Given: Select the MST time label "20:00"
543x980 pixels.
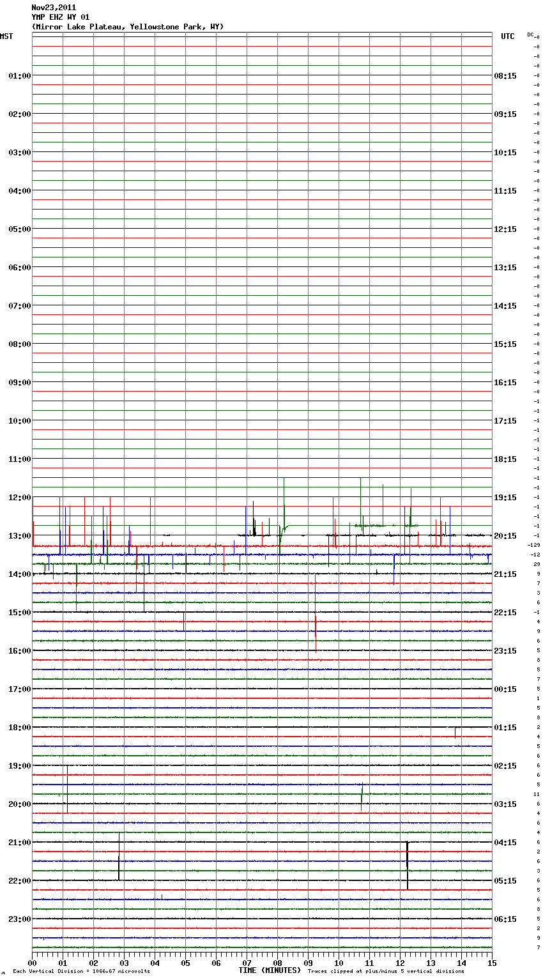Looking at the screenshot, I should (20, 804).
